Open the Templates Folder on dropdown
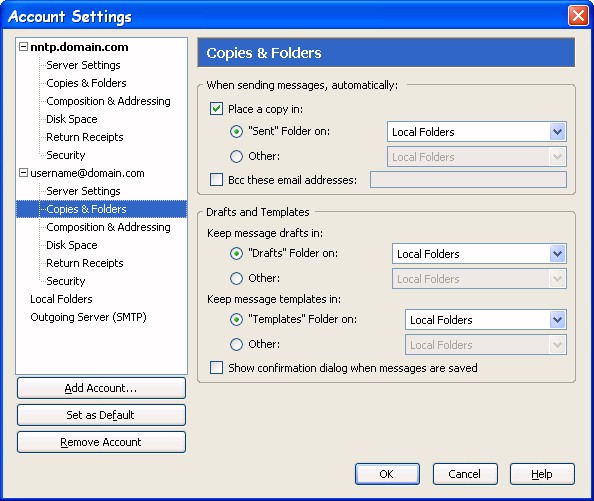This screenshot has height=501, width=594. [486, 320]
